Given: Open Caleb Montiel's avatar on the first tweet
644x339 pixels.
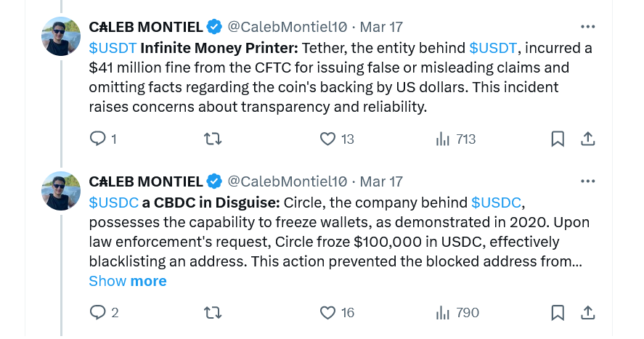Looking at the screenshot, I should [x=62, y=36].
